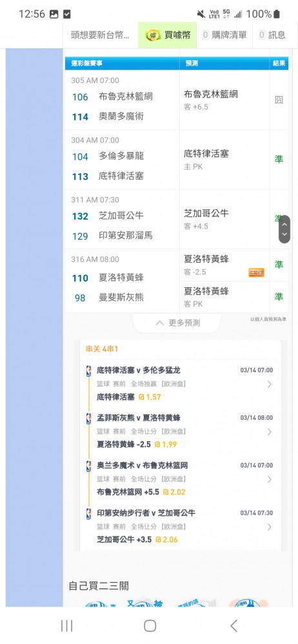
Task: Tap Android recent apps button
Action: (66, 626)
